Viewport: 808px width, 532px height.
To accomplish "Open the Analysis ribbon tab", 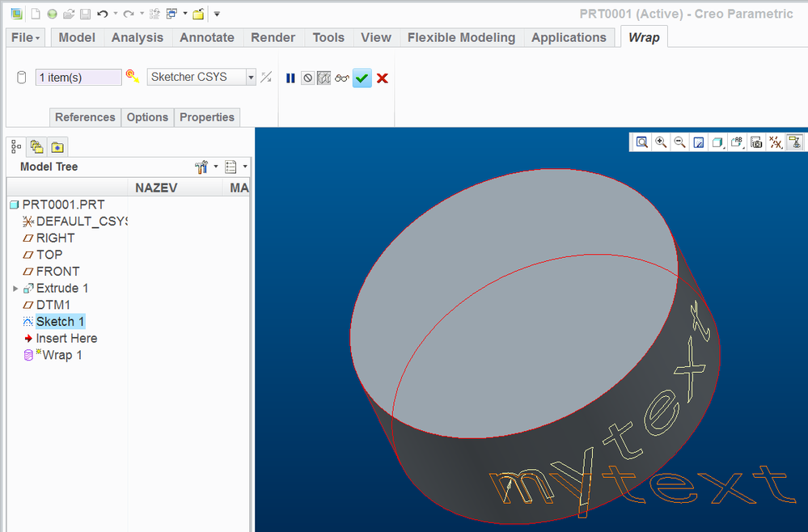I will (x=137, y=37).
